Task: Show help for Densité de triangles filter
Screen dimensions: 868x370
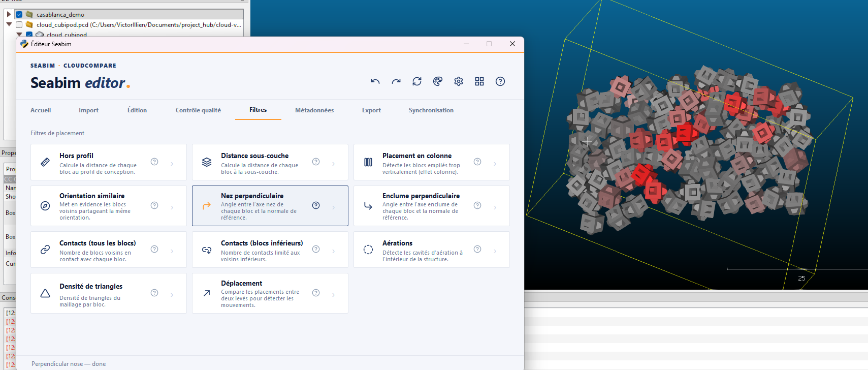Action: (154, 293)
